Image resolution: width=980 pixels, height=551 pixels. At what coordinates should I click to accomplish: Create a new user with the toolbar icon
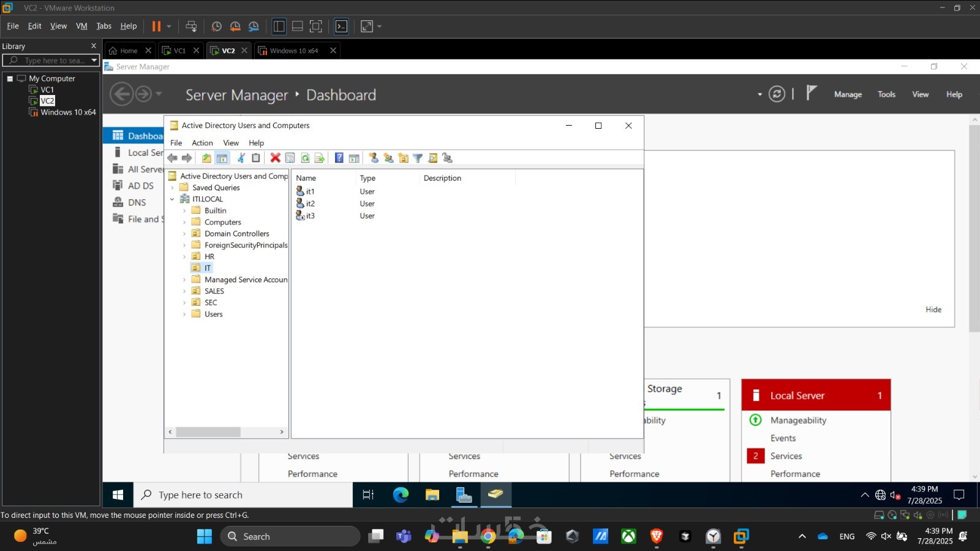click(x=374, y=158)
